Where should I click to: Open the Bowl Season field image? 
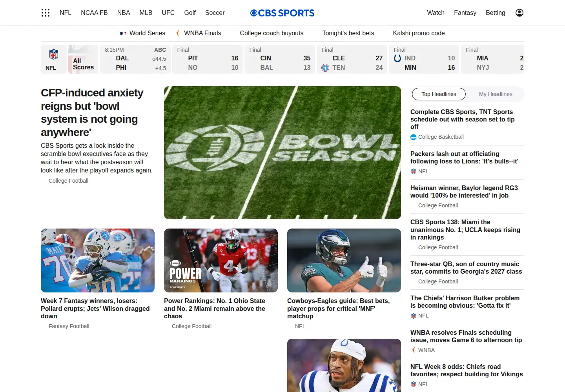pos(282,152)
